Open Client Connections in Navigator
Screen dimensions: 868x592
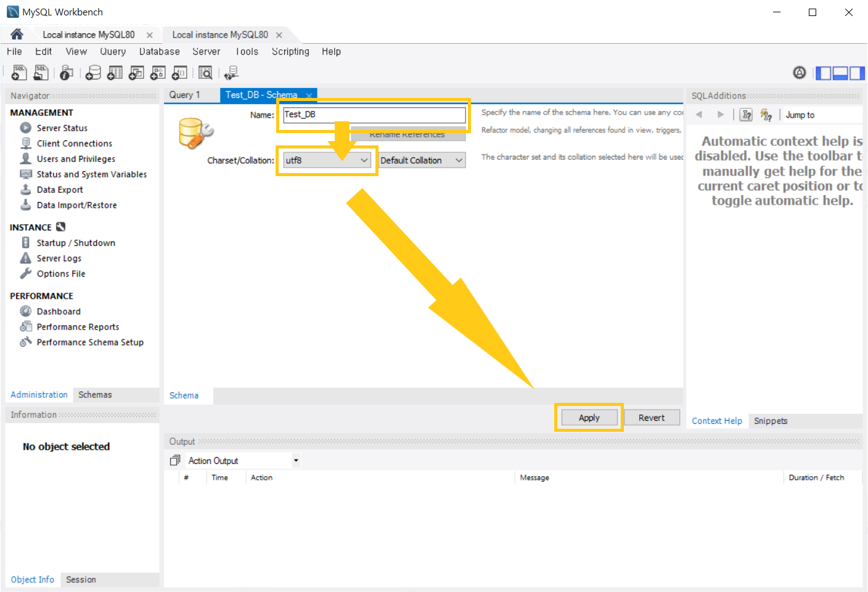(74, 143)
